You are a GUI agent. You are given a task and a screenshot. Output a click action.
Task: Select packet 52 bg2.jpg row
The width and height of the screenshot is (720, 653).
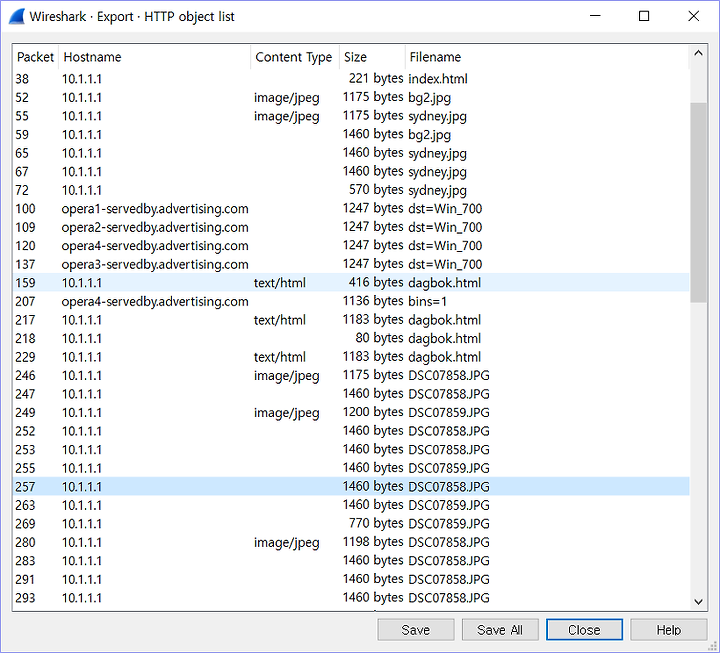point(351,97)
